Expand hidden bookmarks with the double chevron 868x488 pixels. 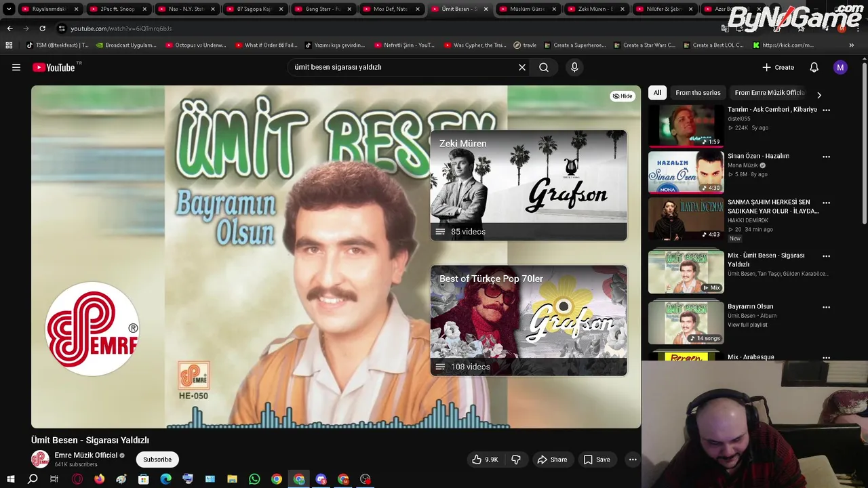click(852, 45)
